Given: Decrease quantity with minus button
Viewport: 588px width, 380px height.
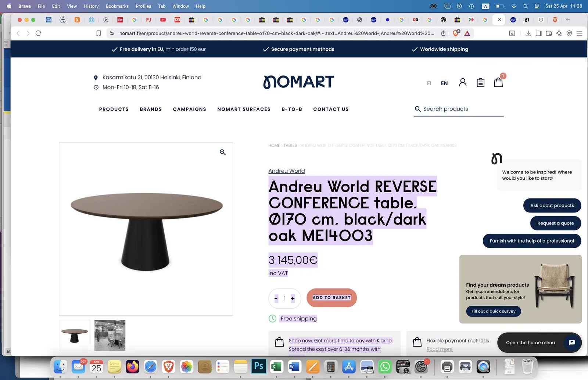Looking at the screenshot, I should (x=276, y=298).
